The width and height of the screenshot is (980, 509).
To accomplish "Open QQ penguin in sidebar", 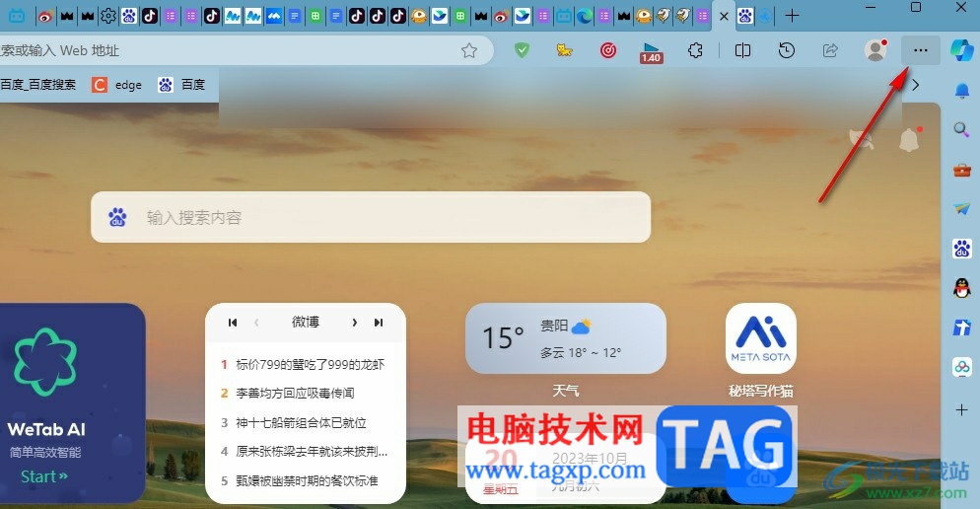I will [x=962, y=288].
